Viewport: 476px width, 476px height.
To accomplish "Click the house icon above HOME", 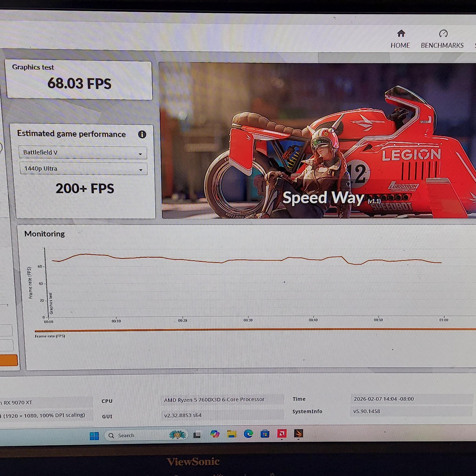I will coord(401,33).
